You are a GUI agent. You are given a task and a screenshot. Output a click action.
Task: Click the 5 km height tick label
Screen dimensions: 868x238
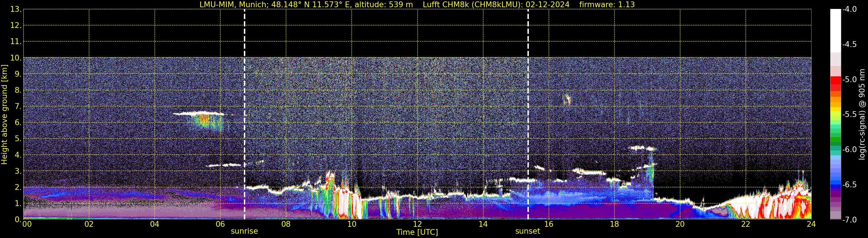pos(18,139)
